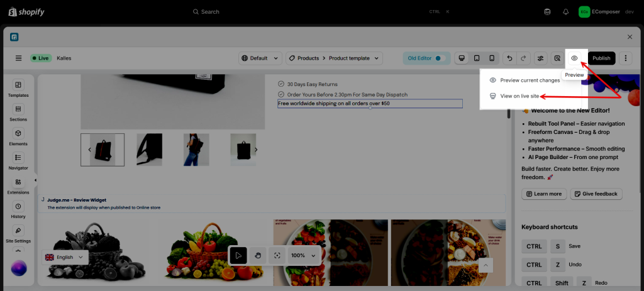Screen dimensions: 644x291
Task: Open the three-dot more options menu
Action: click(625, 58)
